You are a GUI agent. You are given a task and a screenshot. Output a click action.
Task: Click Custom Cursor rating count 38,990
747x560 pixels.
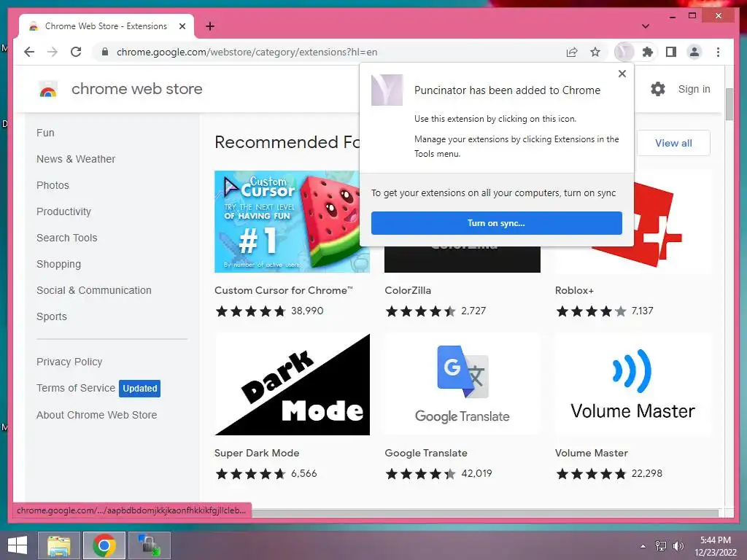pos(307,311)
